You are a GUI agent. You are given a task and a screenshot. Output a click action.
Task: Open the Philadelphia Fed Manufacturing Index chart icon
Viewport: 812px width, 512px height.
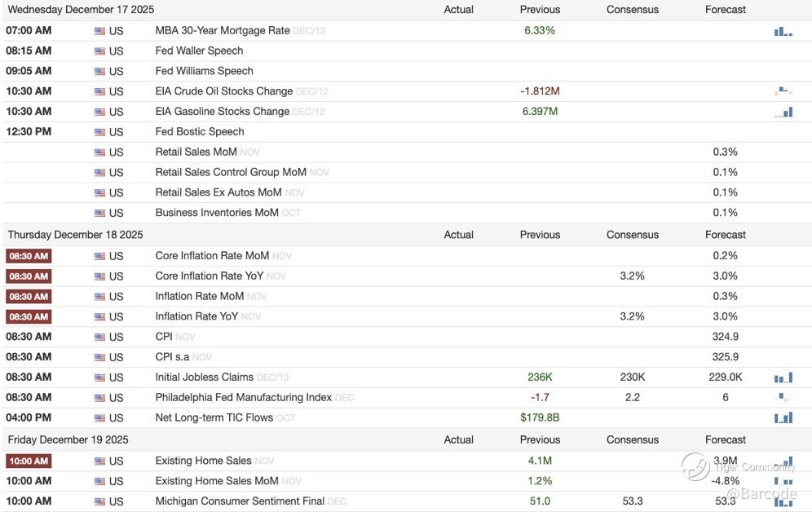coord(783,398)
